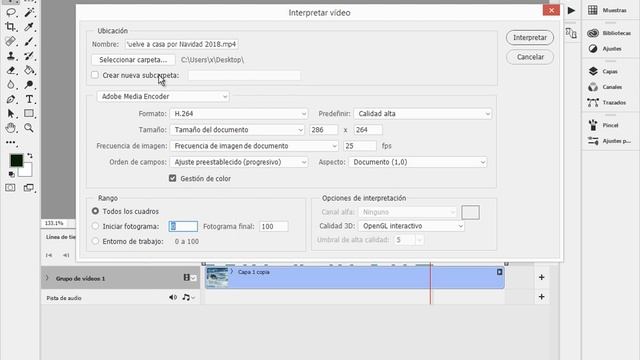Viewport: 640px width, 360px height.
Task: Select the Clone Stamp tool
Action: (11, 56)
